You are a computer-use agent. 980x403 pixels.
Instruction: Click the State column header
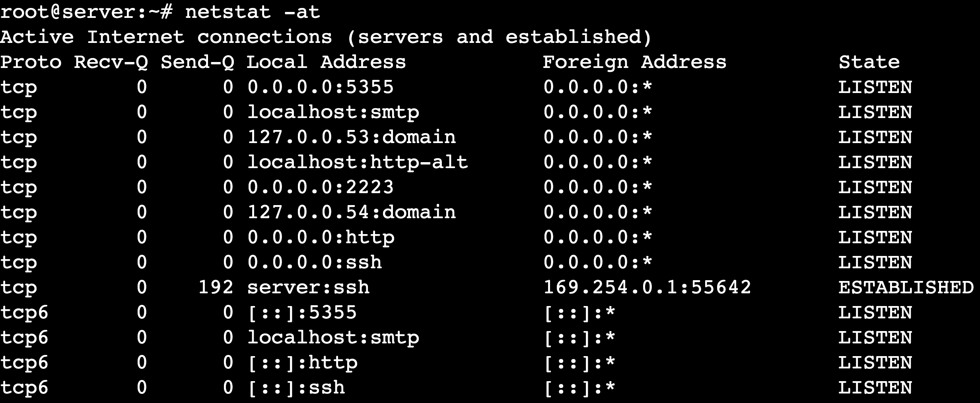(x=869, y=62)
